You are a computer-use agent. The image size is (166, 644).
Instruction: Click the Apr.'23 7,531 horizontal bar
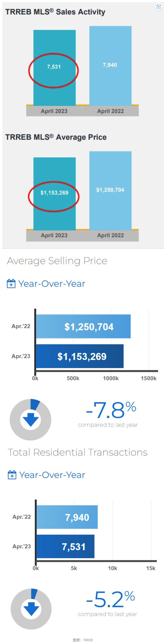click(x=65, y=547)
